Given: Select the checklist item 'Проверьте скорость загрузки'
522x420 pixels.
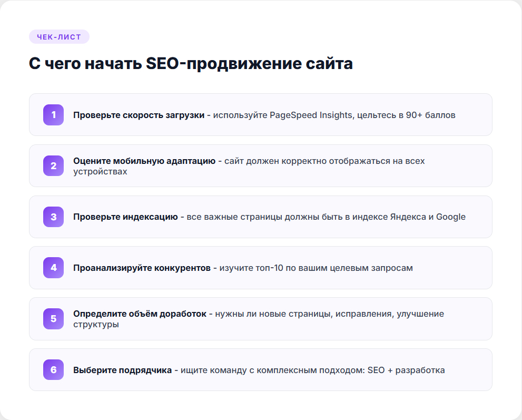Looking at the screenshot, I should pyautogui.click(x=261, y=114).
